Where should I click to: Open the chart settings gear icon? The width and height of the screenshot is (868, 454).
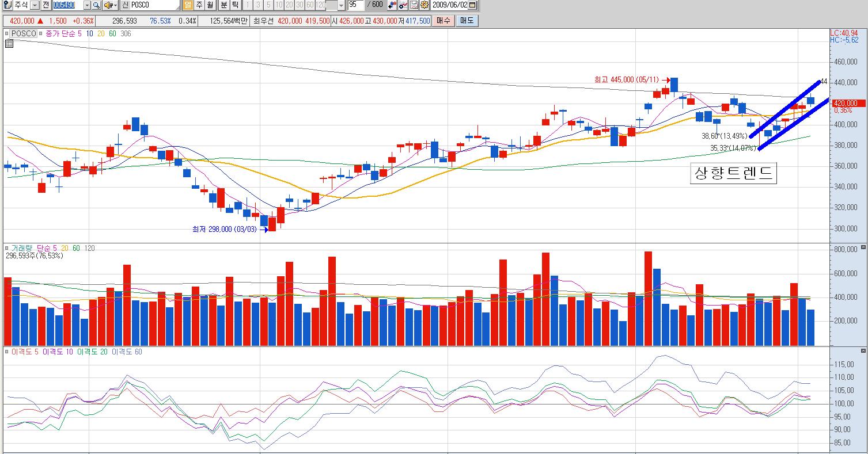click(x=424, y=5)
